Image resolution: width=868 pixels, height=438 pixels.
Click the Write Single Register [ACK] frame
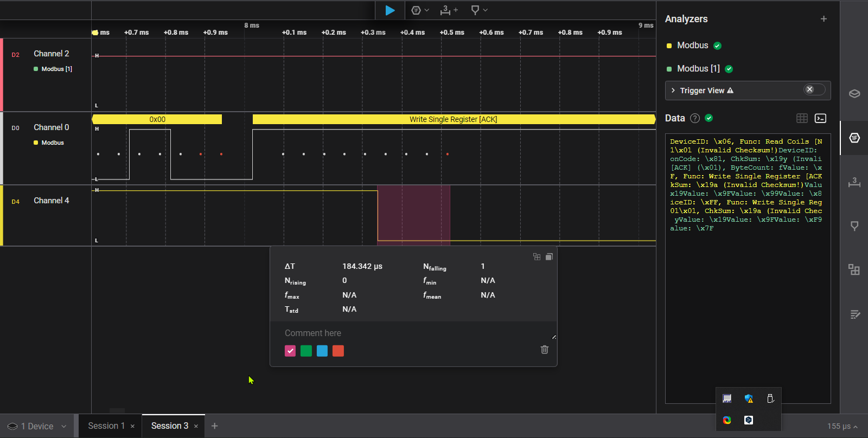click(454, 119)
